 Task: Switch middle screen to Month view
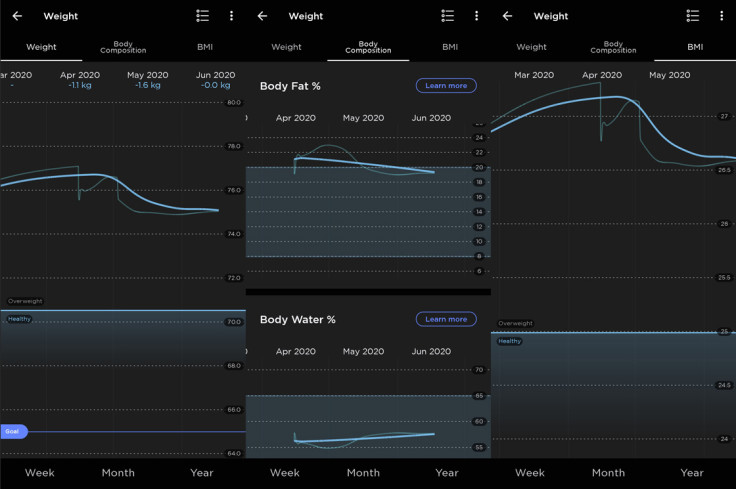[363, 473]
